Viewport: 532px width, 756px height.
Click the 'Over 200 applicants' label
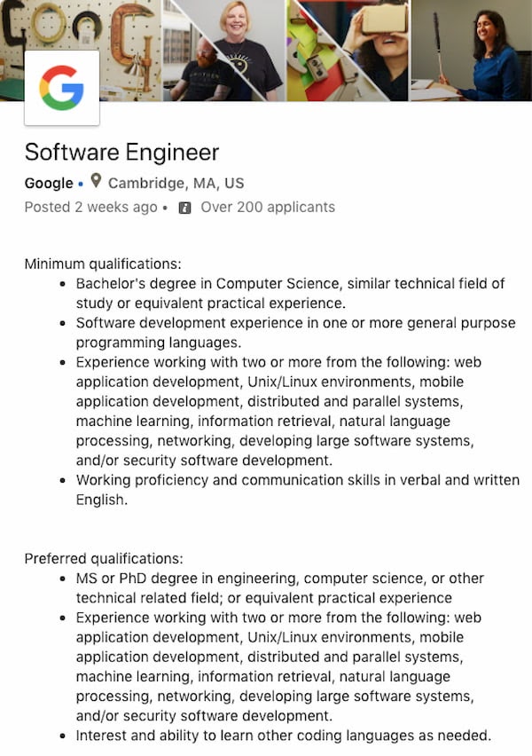268,207
